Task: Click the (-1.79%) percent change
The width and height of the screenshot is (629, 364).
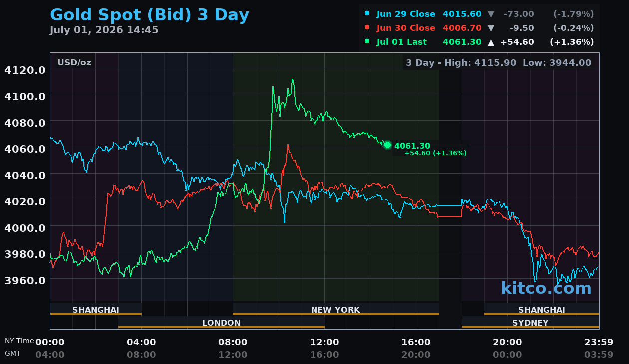Action: coord(573,14)
